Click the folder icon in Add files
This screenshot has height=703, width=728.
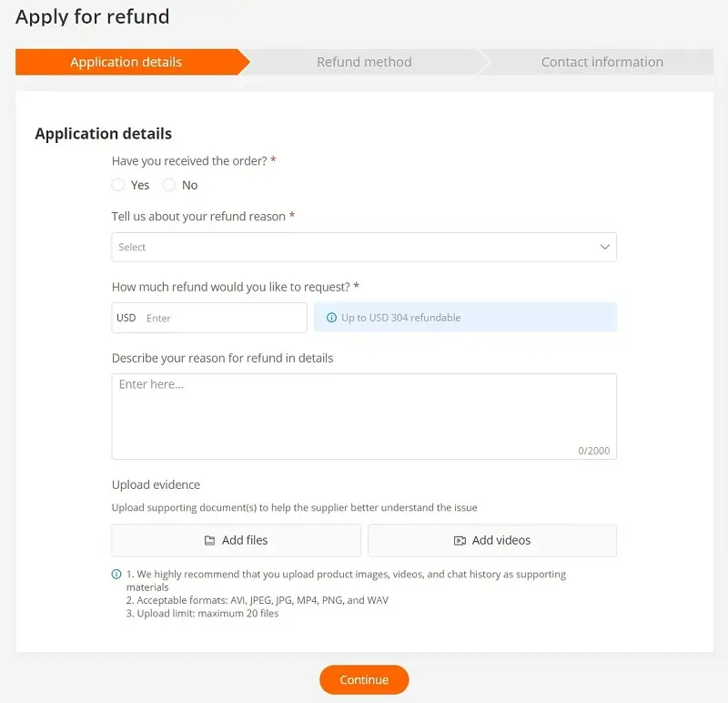click(210, 541)
